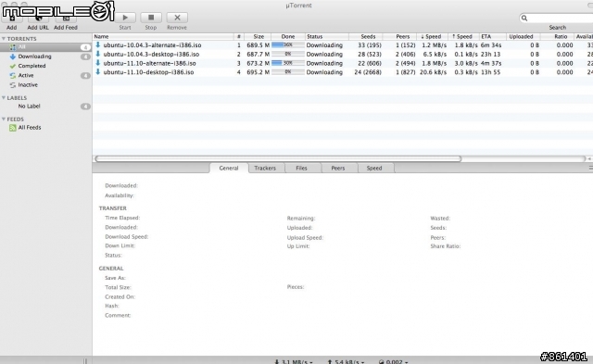Switch to the General tab
This screenshot has height=364, width=593.
coord(229,169)
